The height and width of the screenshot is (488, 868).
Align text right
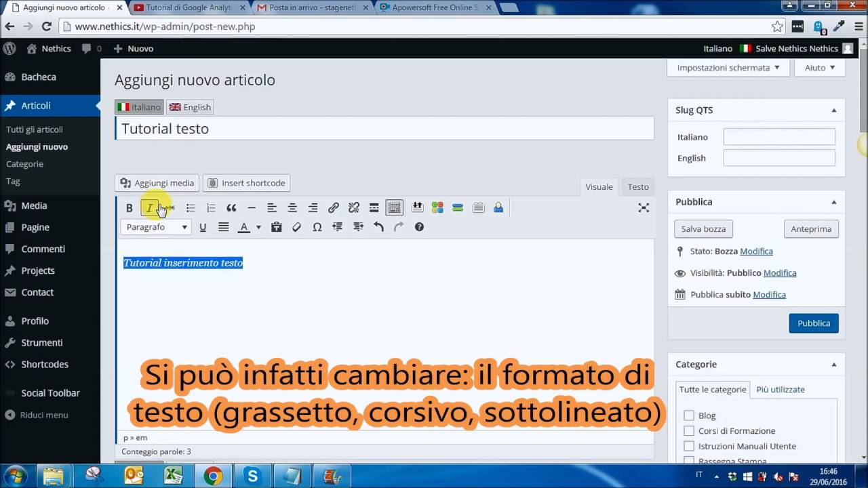tap(313, 208)
